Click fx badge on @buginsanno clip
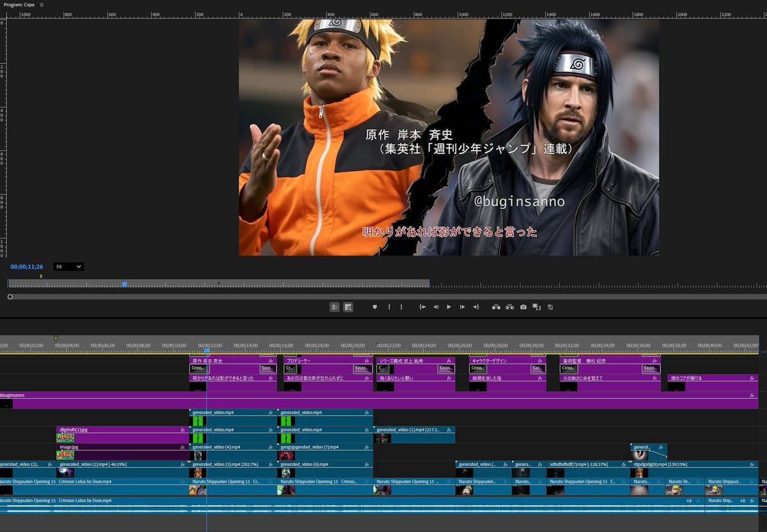This screenshot has width=767, height=532. click(752, 396)
